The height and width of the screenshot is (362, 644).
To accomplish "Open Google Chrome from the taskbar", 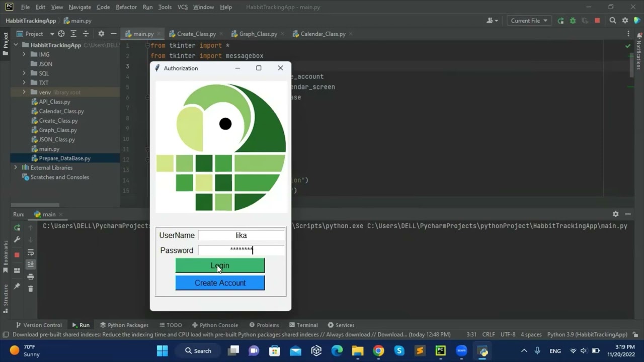I will click(378, 350).
